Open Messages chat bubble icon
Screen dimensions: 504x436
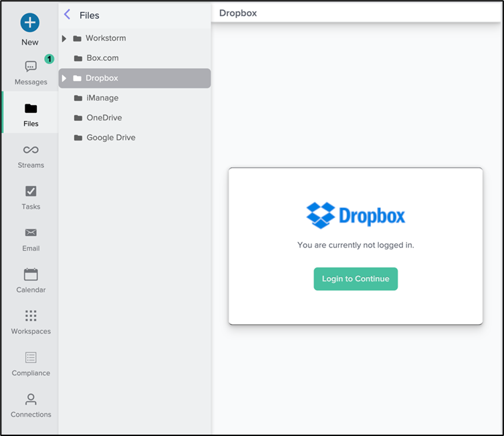tap(31, 66)
